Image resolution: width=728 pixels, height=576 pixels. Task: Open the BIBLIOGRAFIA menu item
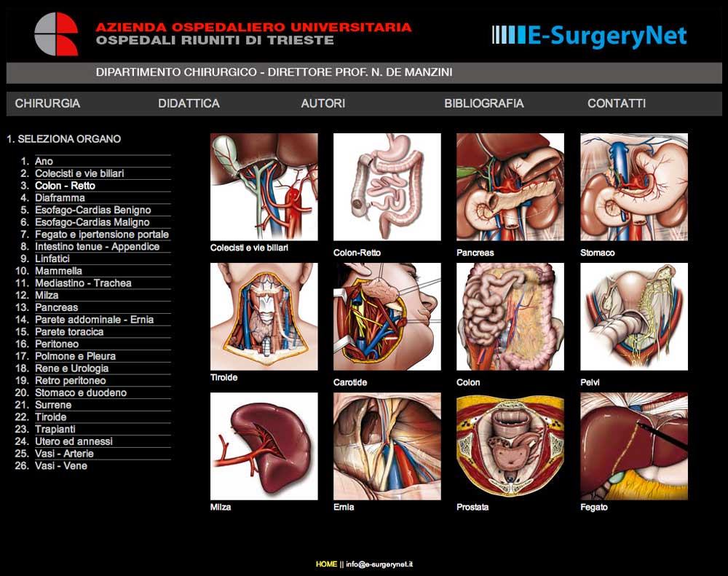484,103
